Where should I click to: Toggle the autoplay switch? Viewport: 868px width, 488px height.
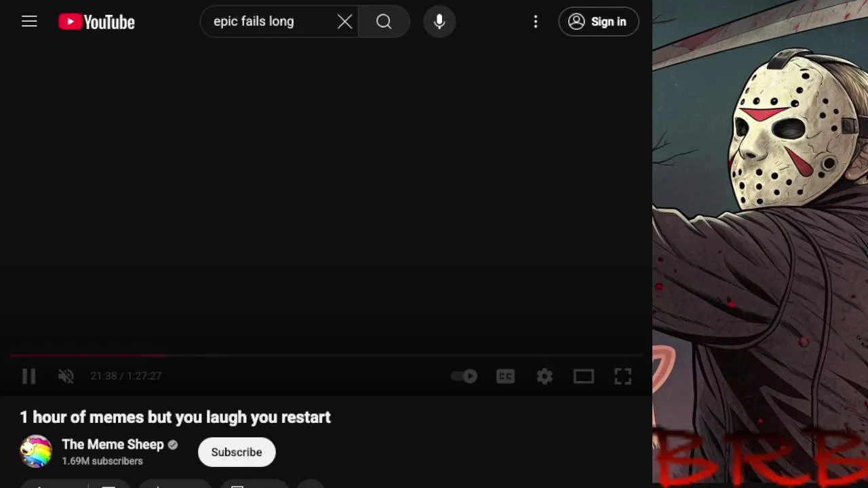(465, 376)
